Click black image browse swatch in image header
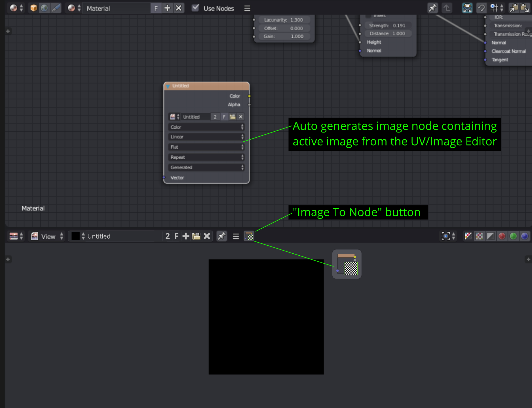The height and width of the screenshot is (408, 532). click(x=78, y=236)
